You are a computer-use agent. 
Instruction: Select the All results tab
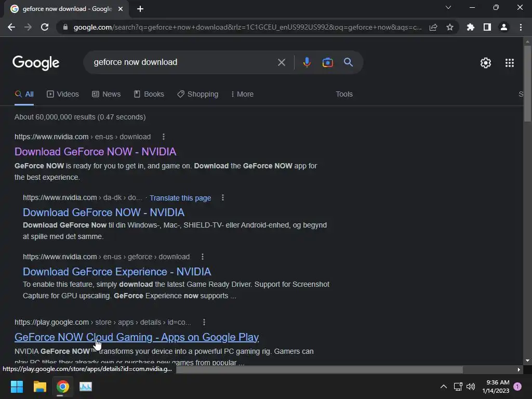click(x=24, y=95)
